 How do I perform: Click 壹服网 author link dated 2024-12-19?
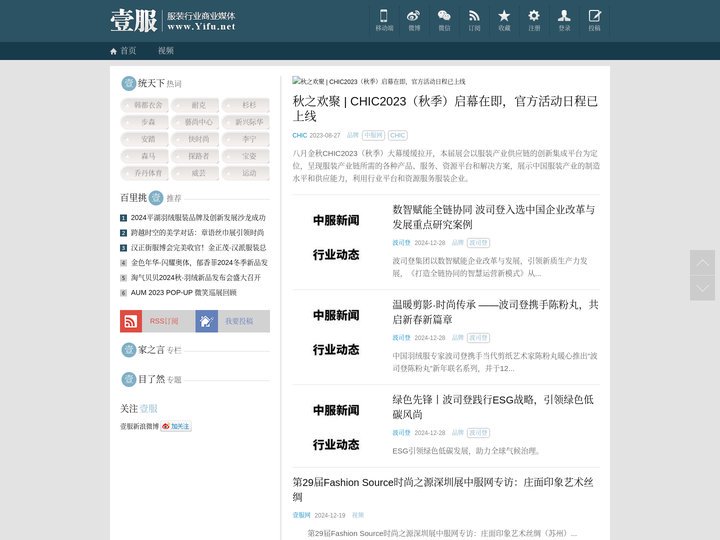(301, 515)
